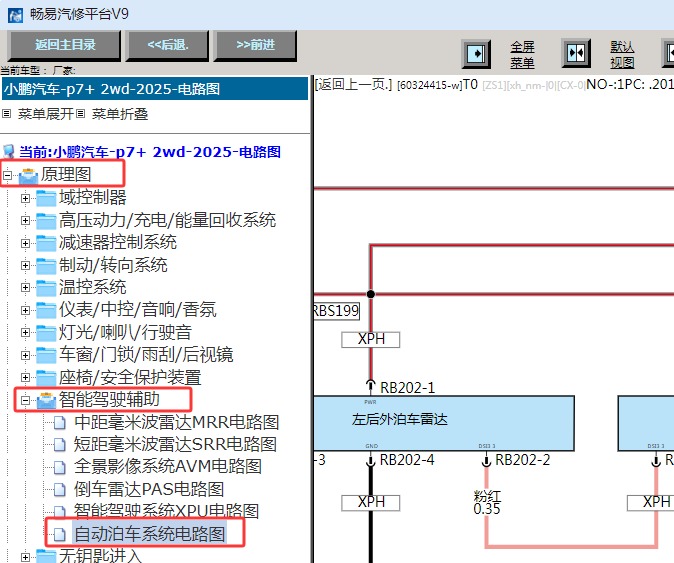Click the RB202-4 connector pin label

coord(407,460)
